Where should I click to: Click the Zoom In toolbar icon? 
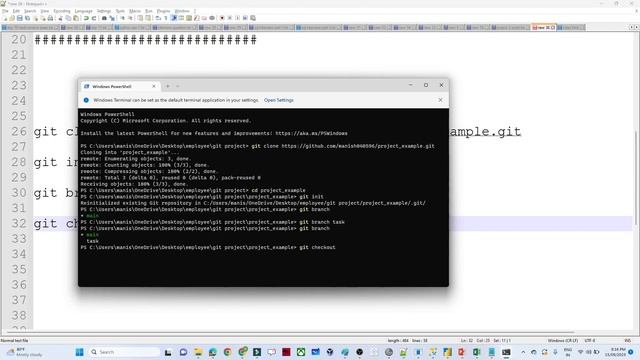tap(122, 18)
